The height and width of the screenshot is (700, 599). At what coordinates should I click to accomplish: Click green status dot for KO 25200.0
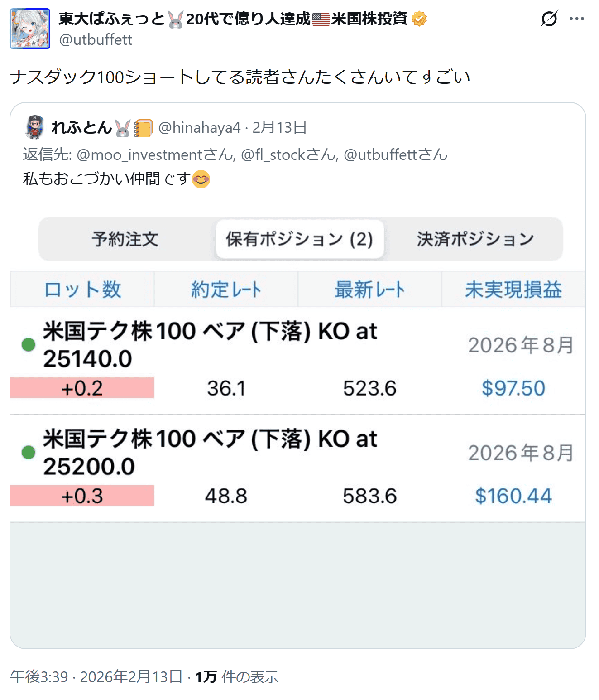click(29, 452)
